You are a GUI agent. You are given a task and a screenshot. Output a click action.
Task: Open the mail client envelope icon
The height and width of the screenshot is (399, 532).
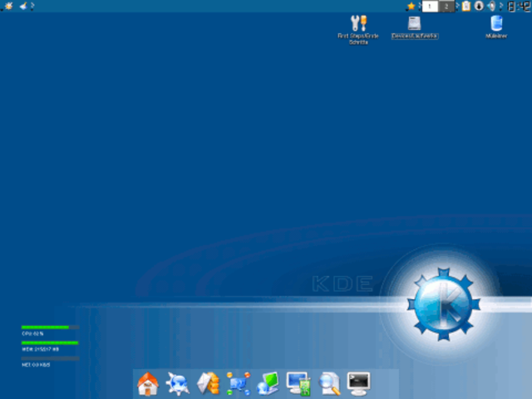[x=208, y=383]
